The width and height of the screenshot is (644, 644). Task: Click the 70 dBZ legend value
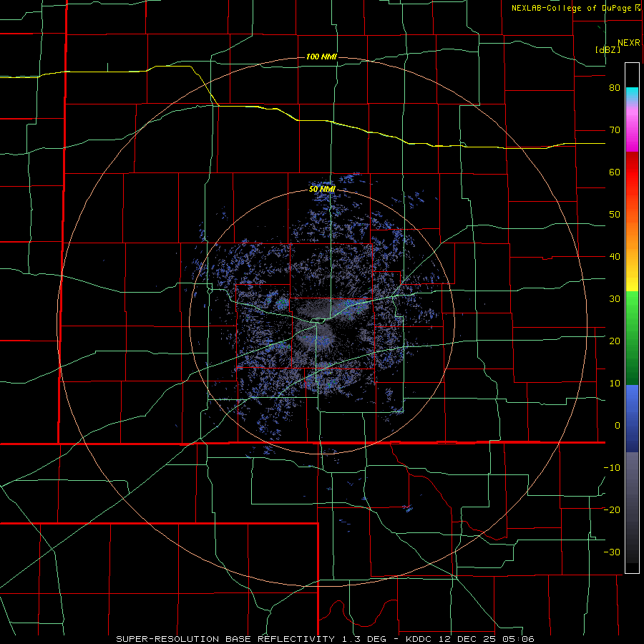coord(615,130)
